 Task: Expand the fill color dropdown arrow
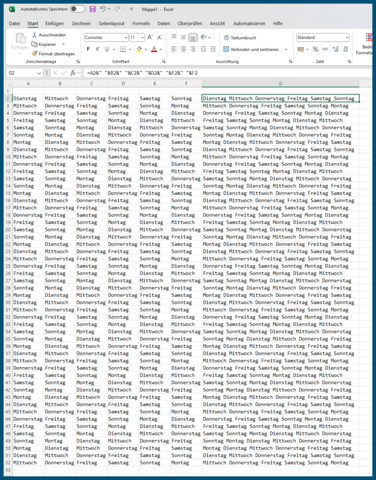(x=146, y=49)
